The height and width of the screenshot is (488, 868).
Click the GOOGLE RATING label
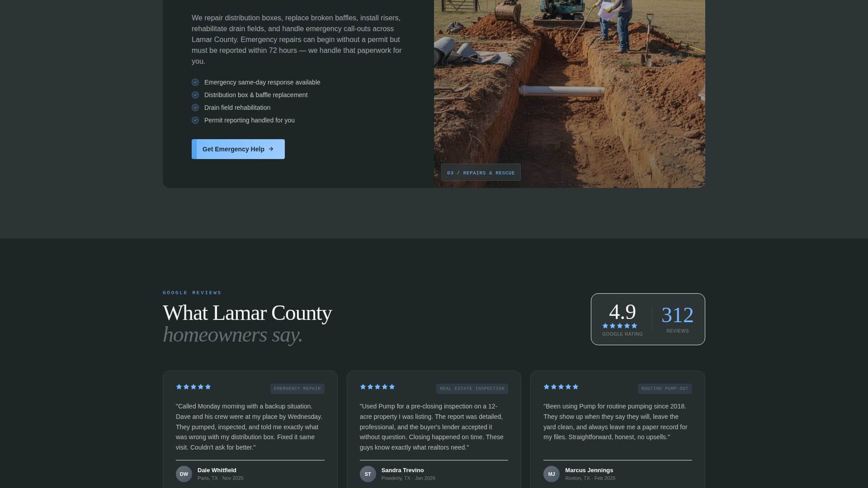click(623, 334)
